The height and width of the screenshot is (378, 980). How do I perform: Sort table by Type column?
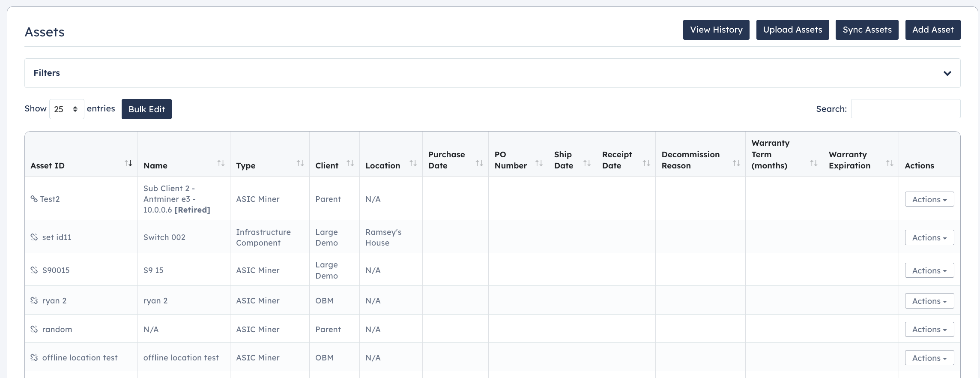[300, 163]
